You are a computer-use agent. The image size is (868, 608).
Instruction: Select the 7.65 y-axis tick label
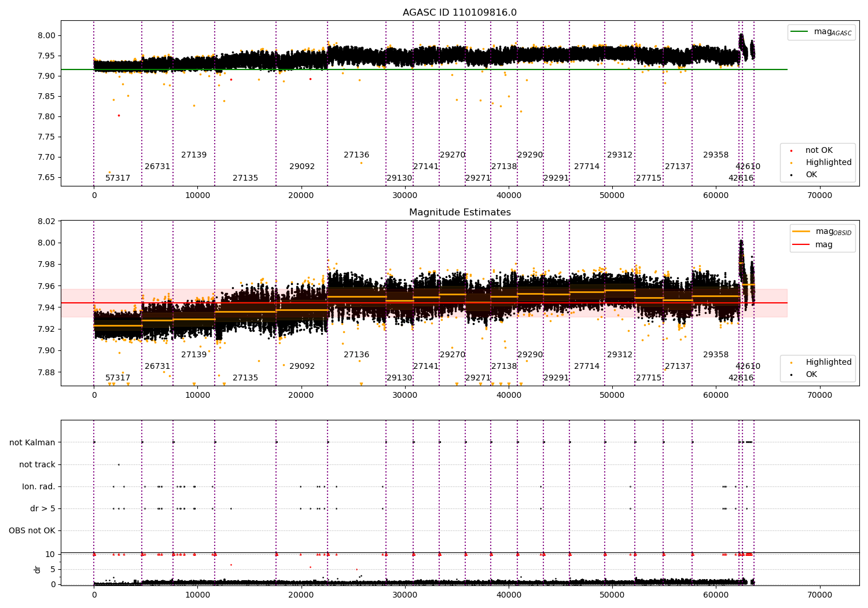click(x=46, y=178)
